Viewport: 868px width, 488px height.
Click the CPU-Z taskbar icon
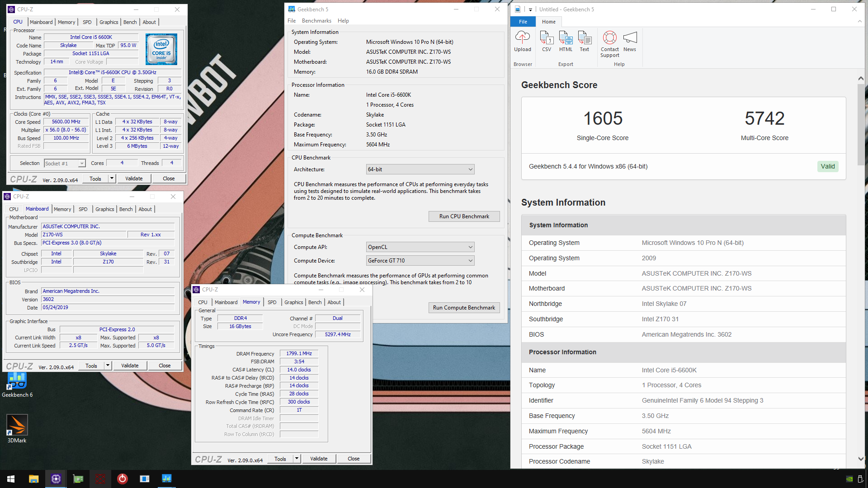tap(56, 479)
